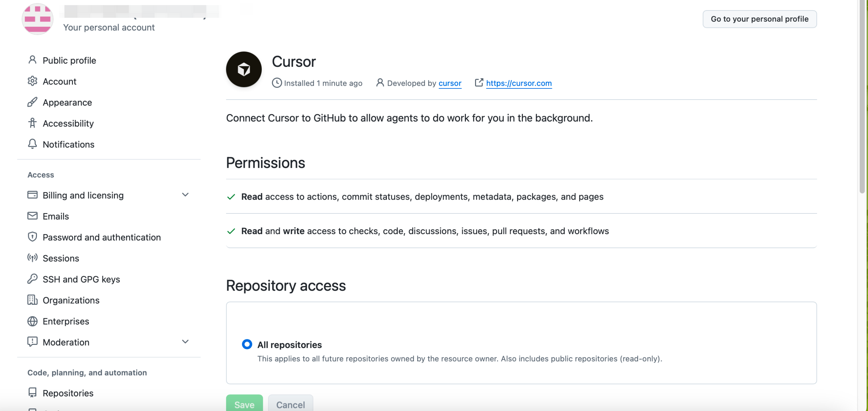This screenshot has height=411, width=868.
Task: Click the Go to your personal profile button
Action: [x=759, y=19]
